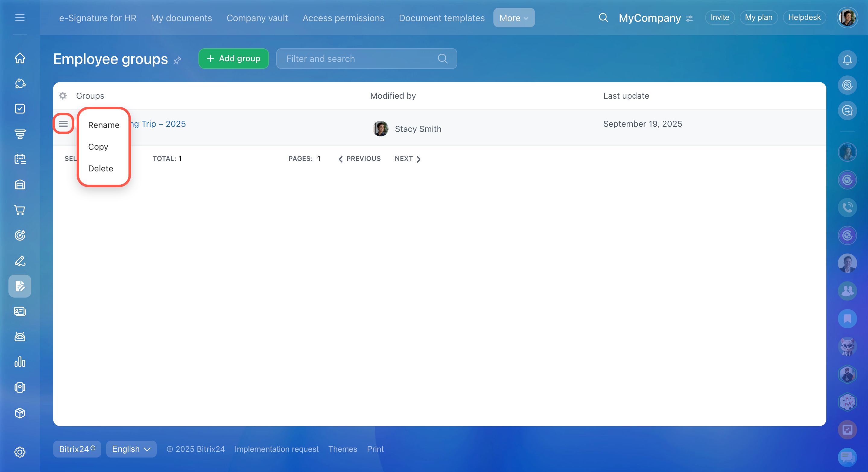
Task: Open the Marketing target icon in sidebar
Action: [20, 235]
